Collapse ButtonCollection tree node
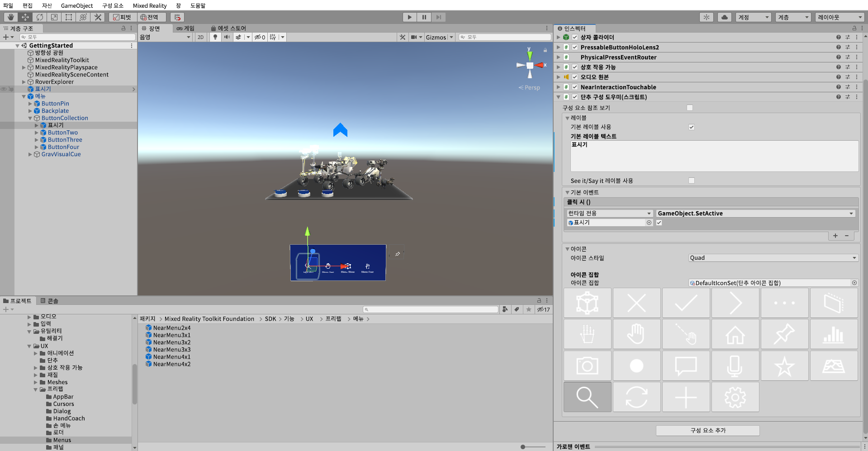868x451 pixels. tap(30, 118)
